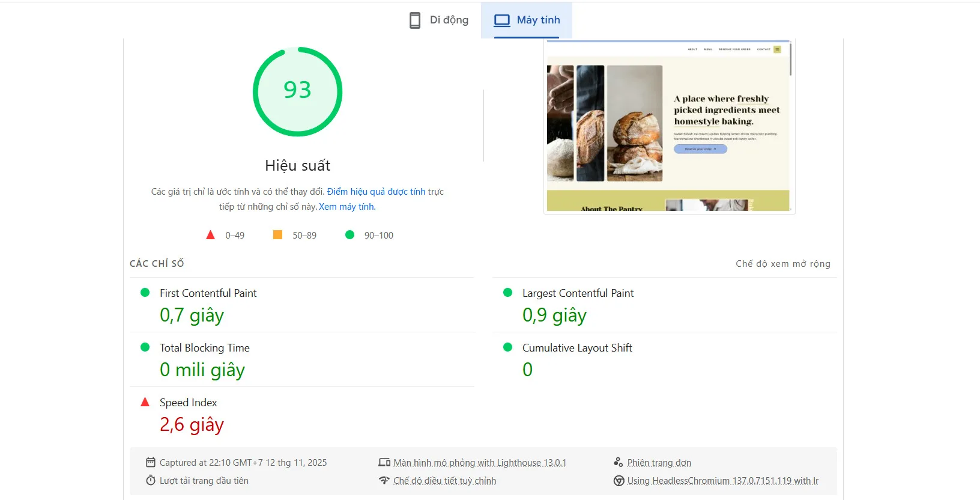Click the green dot beside Total Blocking Time
This screenshot has width=980, height=500.
[x=145, y=347]
